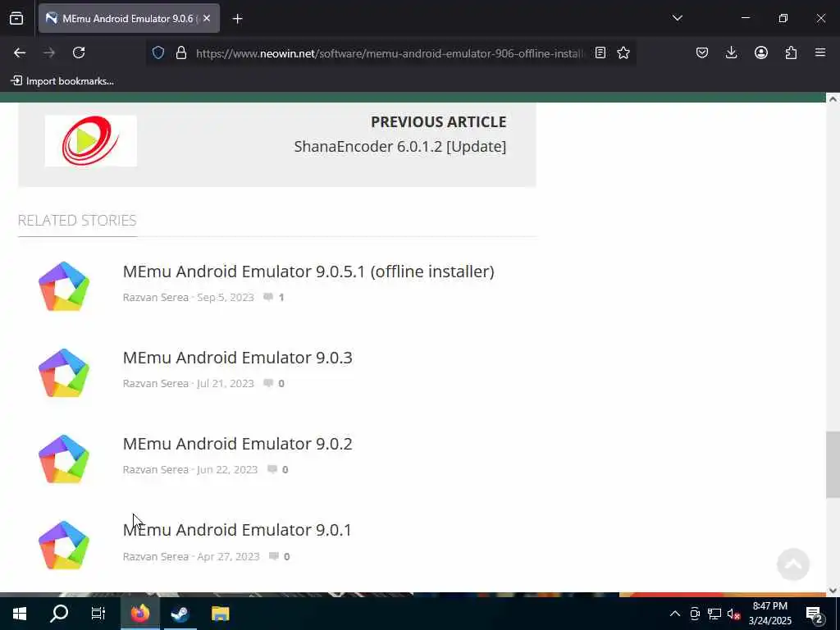Open MEmu Android Emulator 9.0.3 story
Image resolution: width=840 pixels, height=630 pixels.
click(237, 358)
